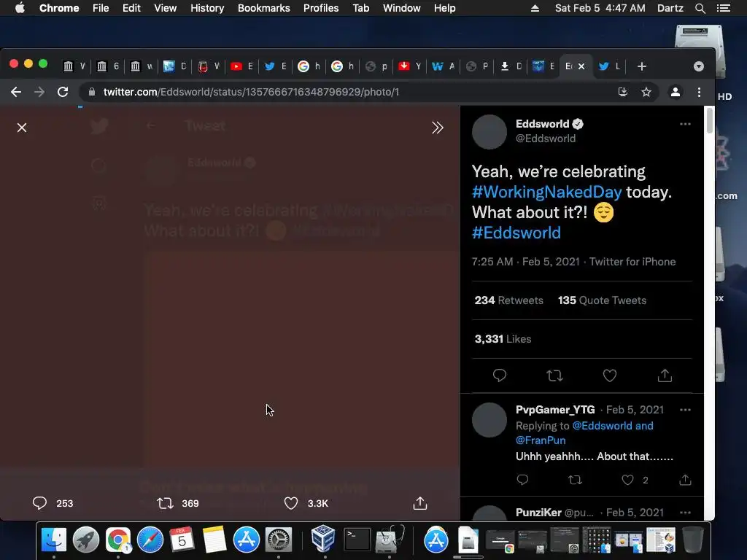This screenshot has height=560, width=747.
Task: Open Trash in the Dock
Action: [693, 540]
